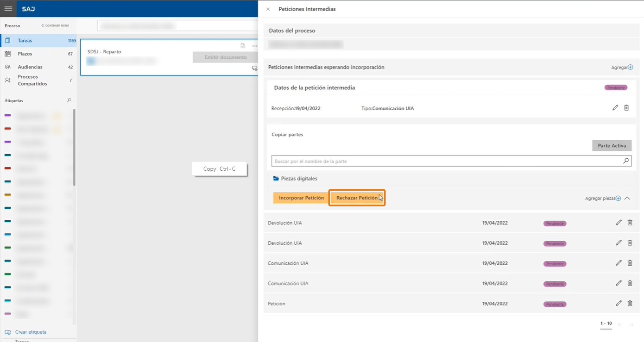644x342 pixels.
Task: Click the Peticiones intermedias esperando incorporación heading
Action: 326,67
